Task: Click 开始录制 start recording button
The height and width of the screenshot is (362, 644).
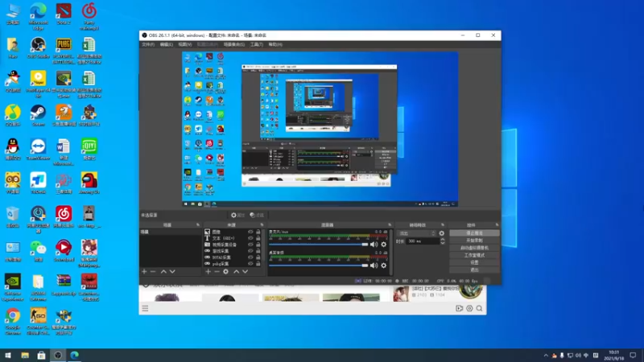Action: [474, 241]
